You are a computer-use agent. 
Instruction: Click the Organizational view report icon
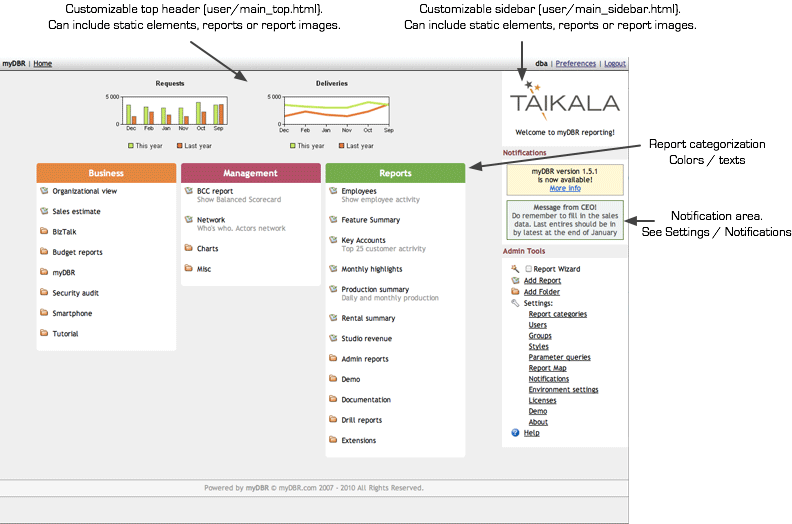point(44,190)
